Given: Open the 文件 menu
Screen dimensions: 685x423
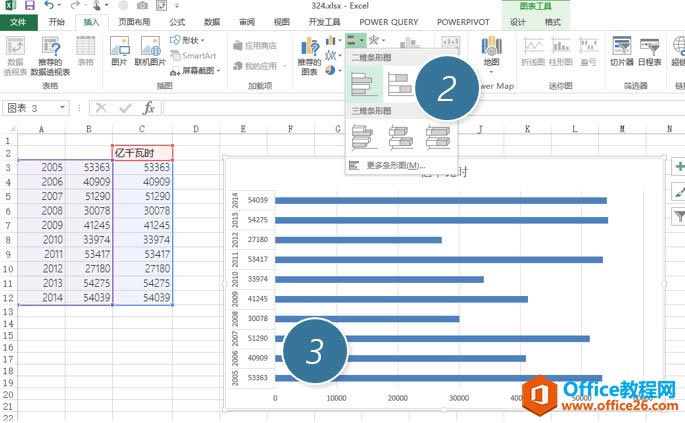Looking at the screenshot, I should click(18, 21).
